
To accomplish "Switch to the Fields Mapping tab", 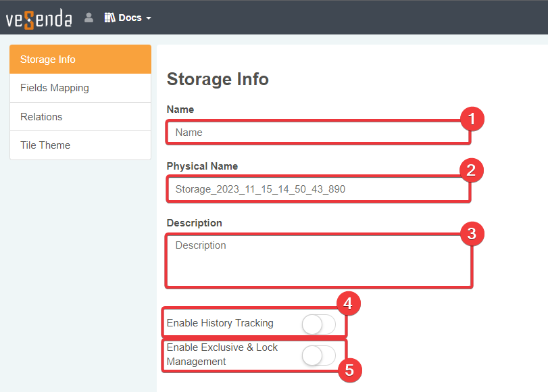I will point(80,88).
